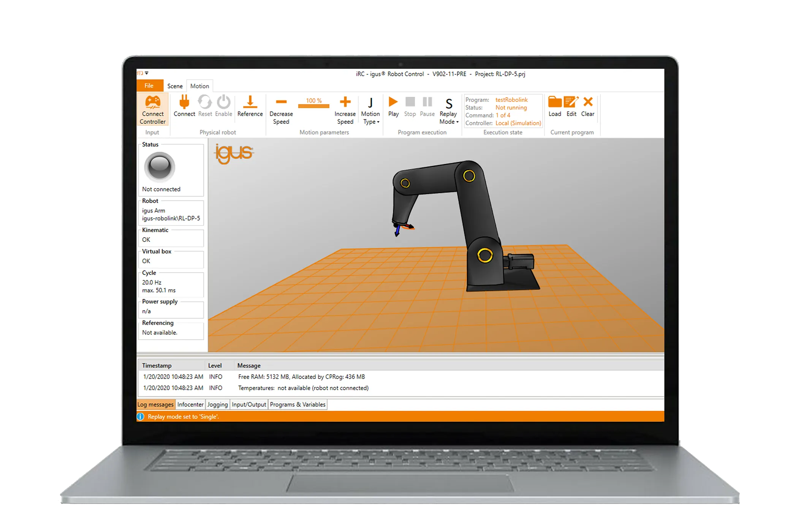Open the Log messages tab

coord(155,404)
